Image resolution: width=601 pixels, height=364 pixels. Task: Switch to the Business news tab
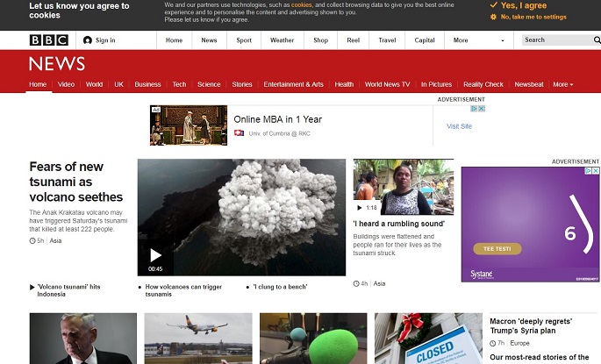click(x=147, y=84)
